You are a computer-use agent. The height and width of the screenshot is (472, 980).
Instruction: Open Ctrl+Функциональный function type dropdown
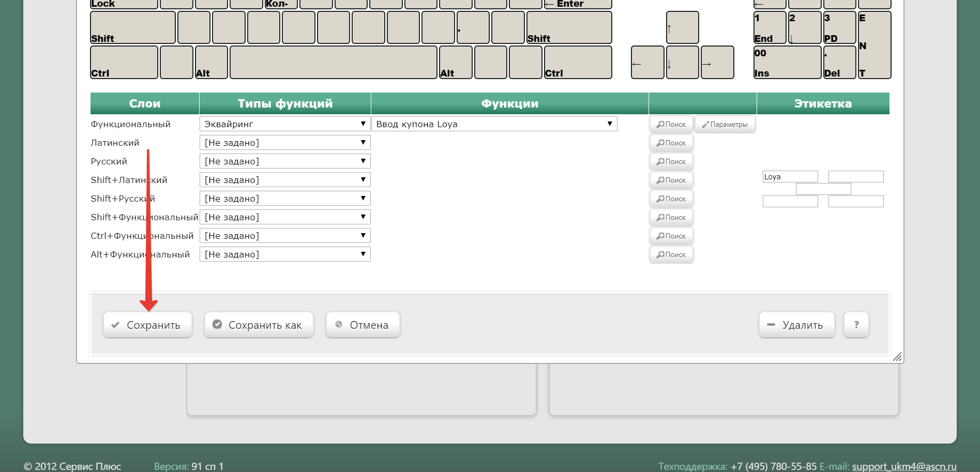pyautogui.click(x=285, y=236)
